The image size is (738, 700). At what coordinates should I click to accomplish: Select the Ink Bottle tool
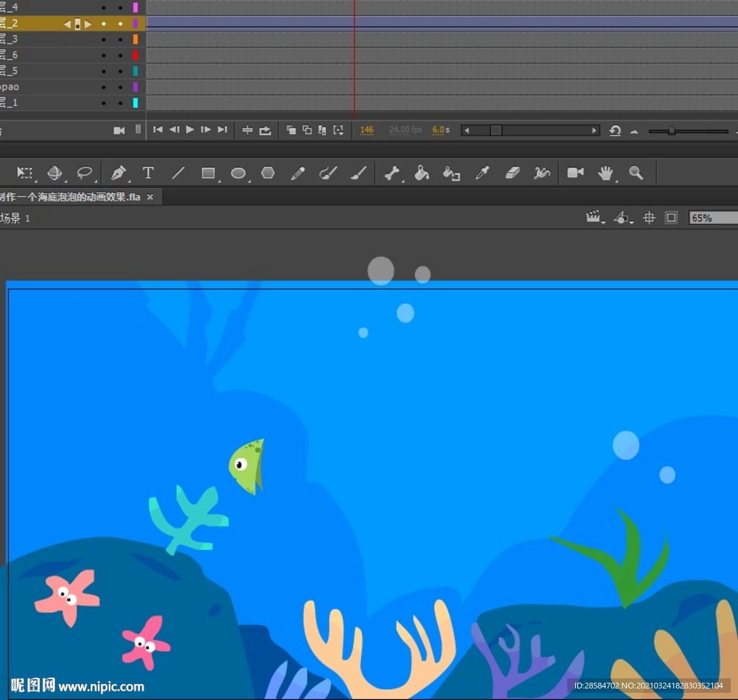tap(451, 173)
